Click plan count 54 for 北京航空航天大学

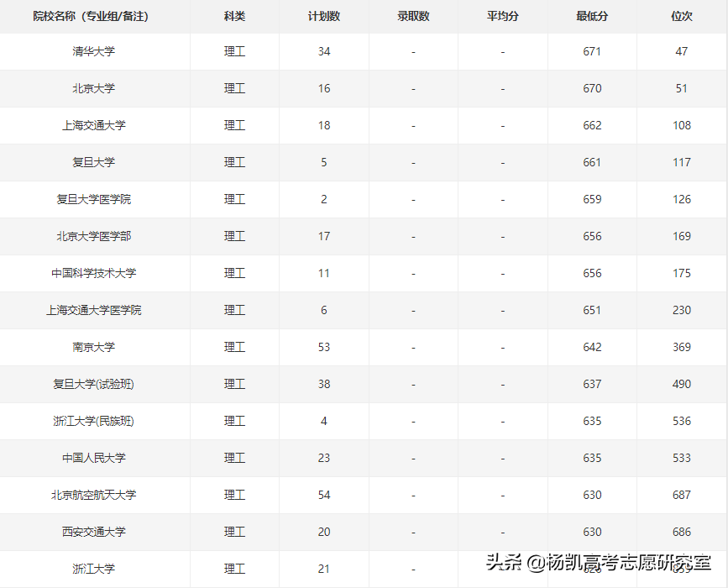coord(324,495)
